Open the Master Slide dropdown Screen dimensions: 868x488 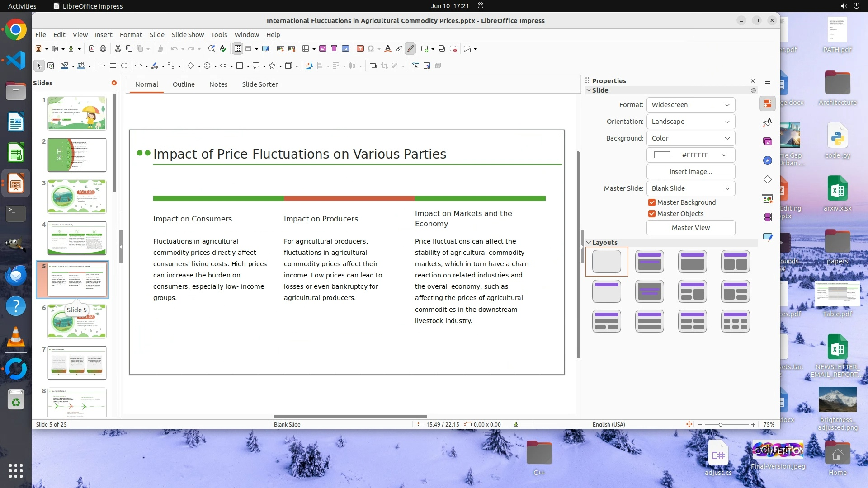(x=690, y=188)
